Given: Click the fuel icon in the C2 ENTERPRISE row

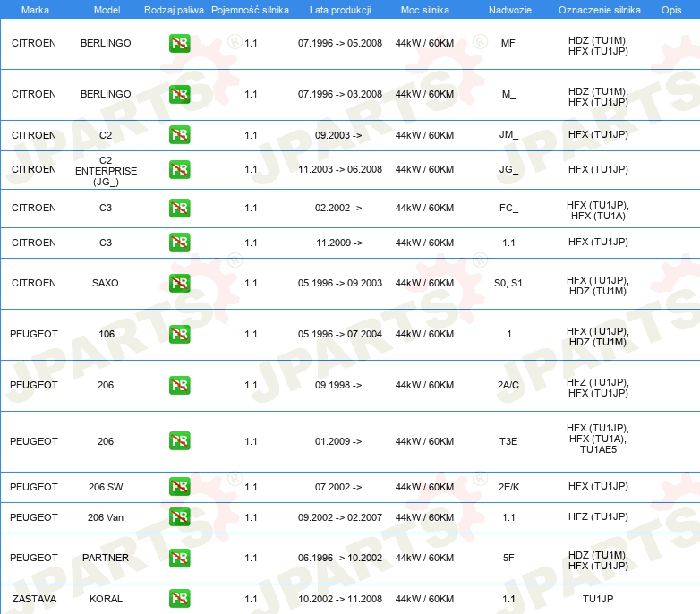Looking at the screenshot, I should [180, 169].
